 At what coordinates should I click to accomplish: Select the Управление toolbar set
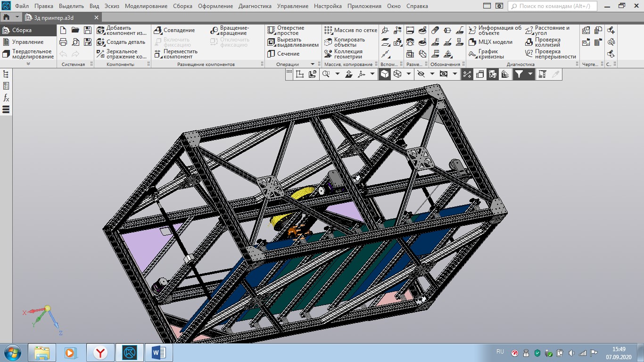(27, 42)
